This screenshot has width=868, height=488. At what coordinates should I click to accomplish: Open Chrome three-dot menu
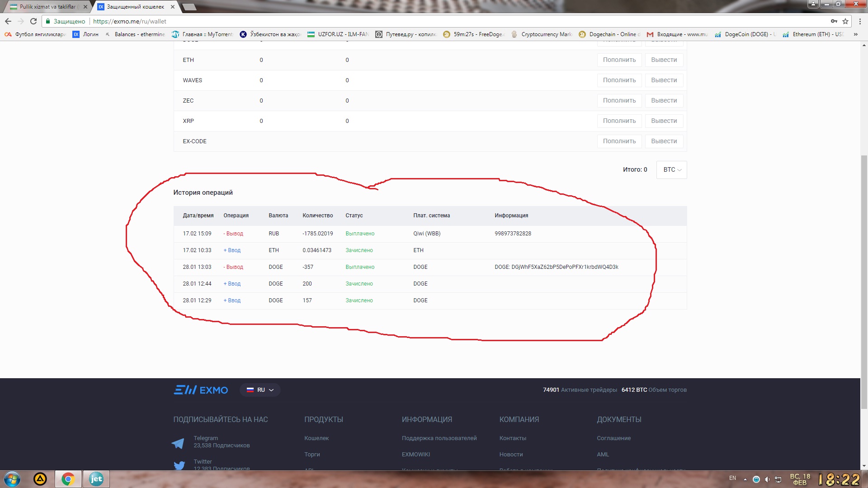pos(860,21)
